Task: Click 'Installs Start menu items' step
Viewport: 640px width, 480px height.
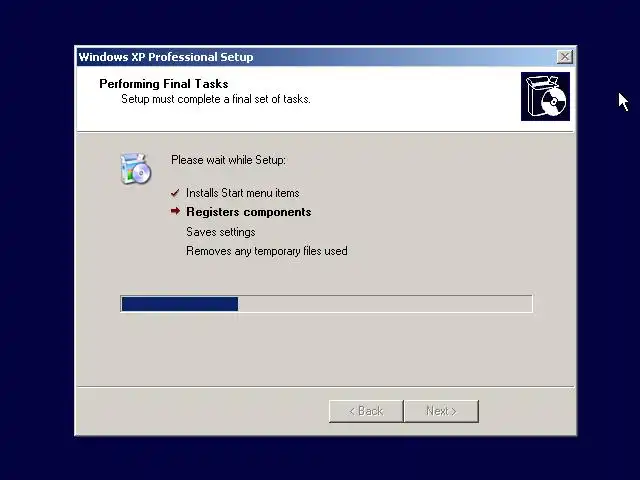Action: pos(242,193)
